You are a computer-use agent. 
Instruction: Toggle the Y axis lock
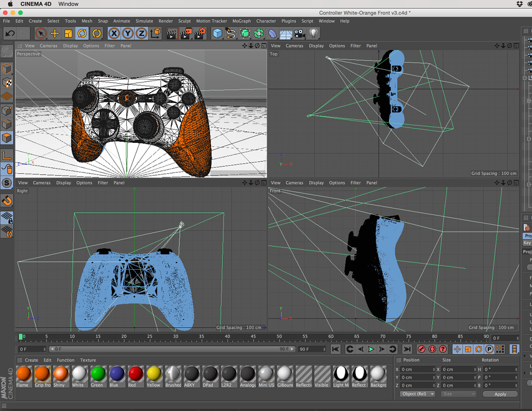coord(127,33)
